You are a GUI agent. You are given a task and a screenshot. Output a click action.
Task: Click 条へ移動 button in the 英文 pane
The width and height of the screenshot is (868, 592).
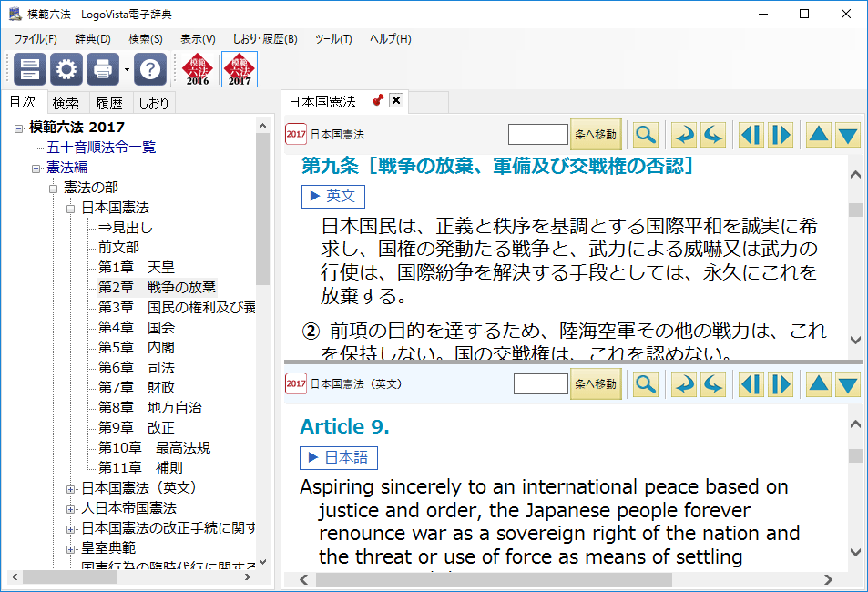(596, 383)
